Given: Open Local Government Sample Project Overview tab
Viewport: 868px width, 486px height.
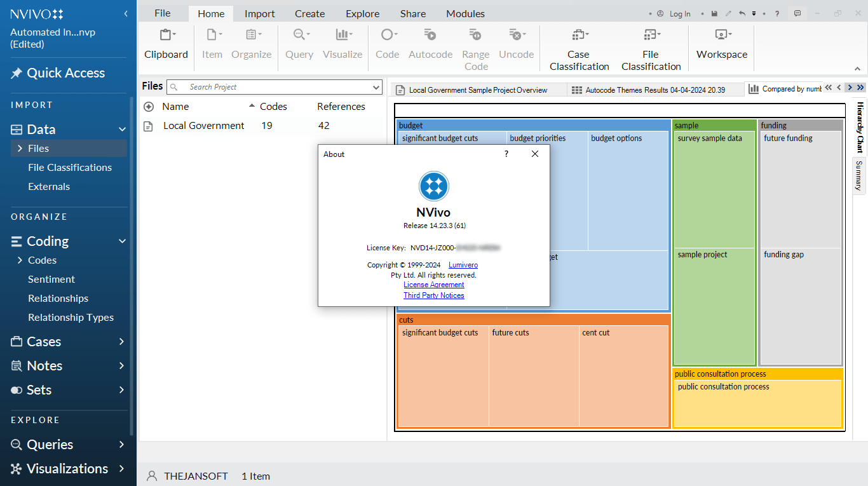Looking at the screenshot, I should pos(478,90).
